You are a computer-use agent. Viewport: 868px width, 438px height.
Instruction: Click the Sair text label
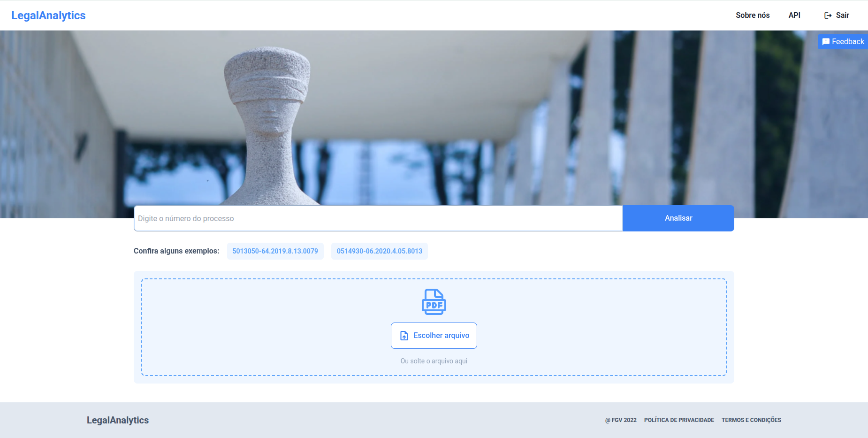(842, 15)
